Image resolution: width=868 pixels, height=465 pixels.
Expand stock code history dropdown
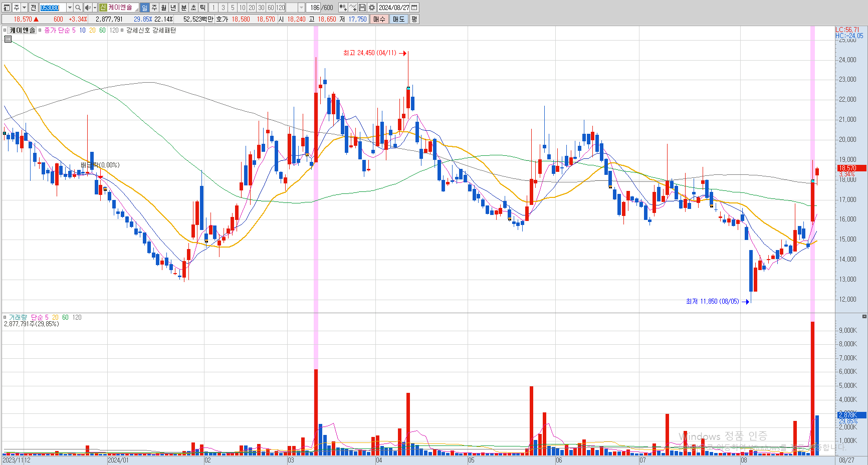click(70, 8)
